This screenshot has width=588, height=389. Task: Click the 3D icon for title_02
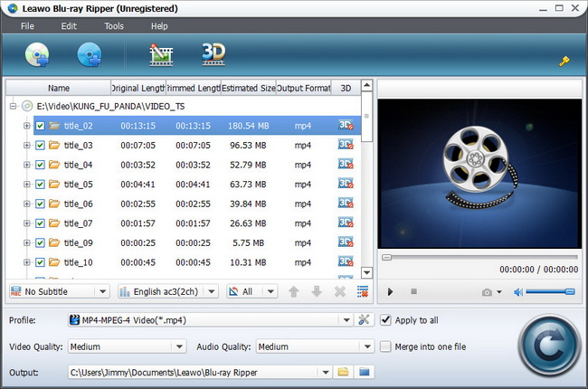(x=346, y=125)
